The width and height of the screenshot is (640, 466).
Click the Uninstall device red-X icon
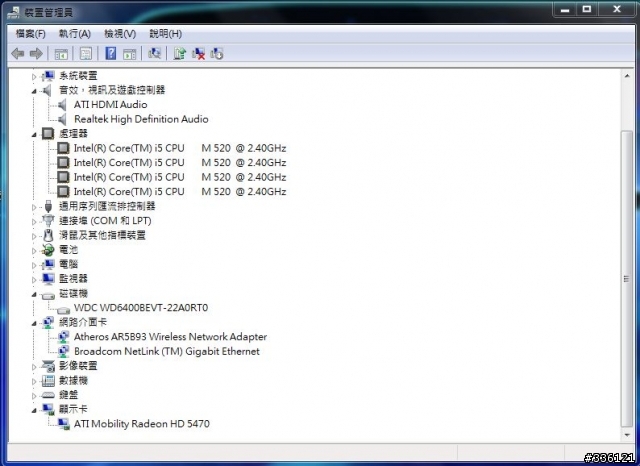click(198, 53)
